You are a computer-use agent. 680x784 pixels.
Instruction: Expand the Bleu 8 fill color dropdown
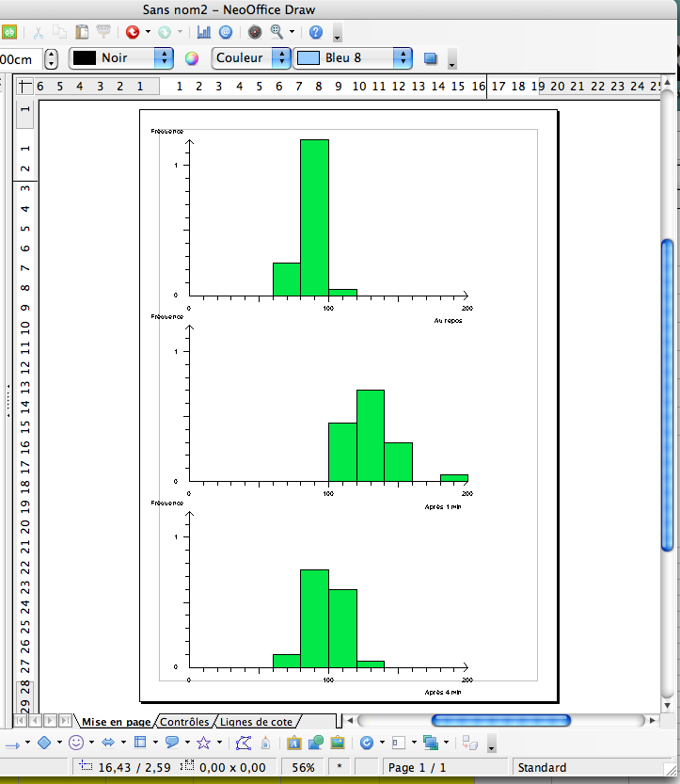(x=403, y=58)
